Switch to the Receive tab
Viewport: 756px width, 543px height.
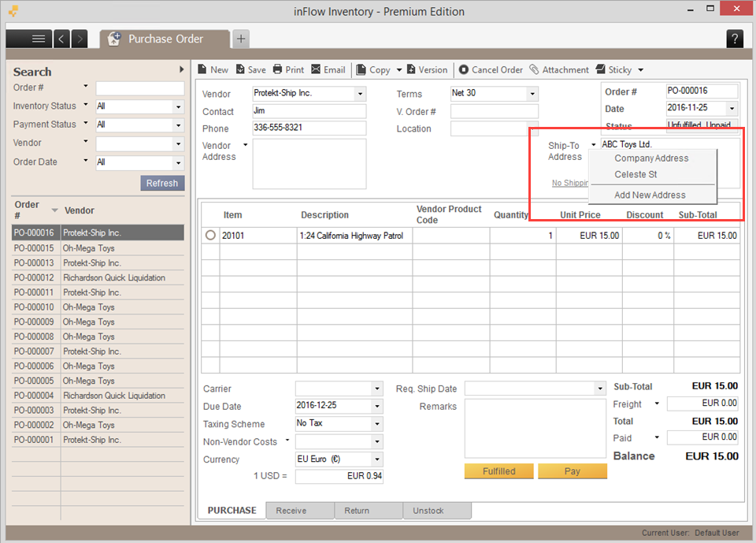[x=300, y=510]
